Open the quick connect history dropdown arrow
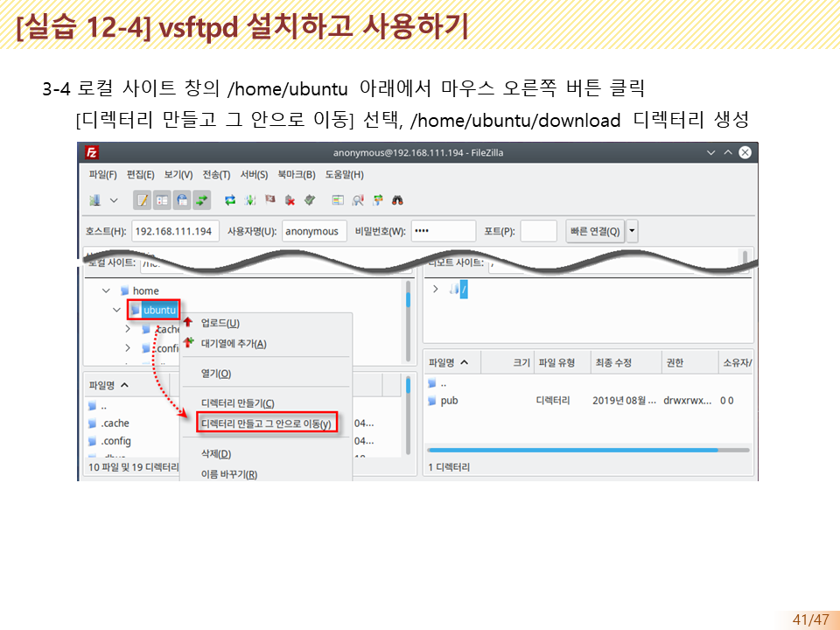This screenshot has width=840, height=630. [x=633, y=231]
